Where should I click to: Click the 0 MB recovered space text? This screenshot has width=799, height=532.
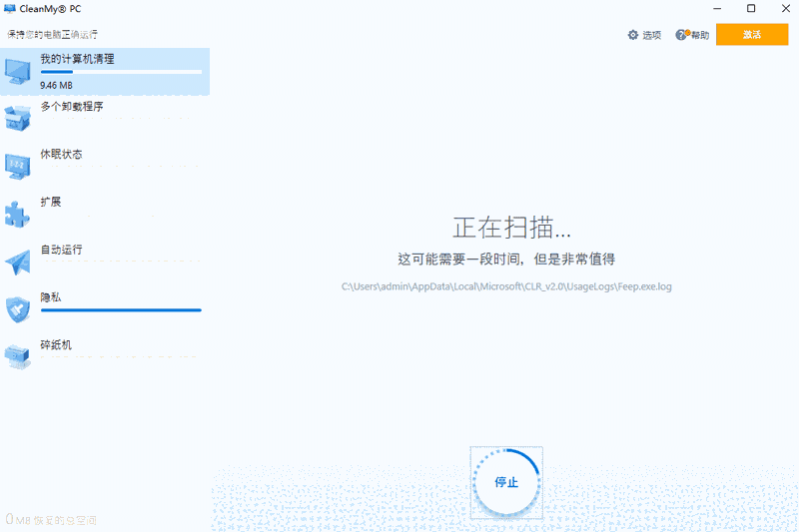coord(51,520)
